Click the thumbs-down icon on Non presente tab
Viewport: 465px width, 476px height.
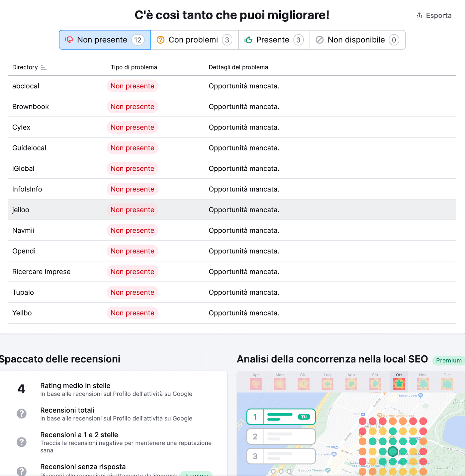click(x=69, y=40)
